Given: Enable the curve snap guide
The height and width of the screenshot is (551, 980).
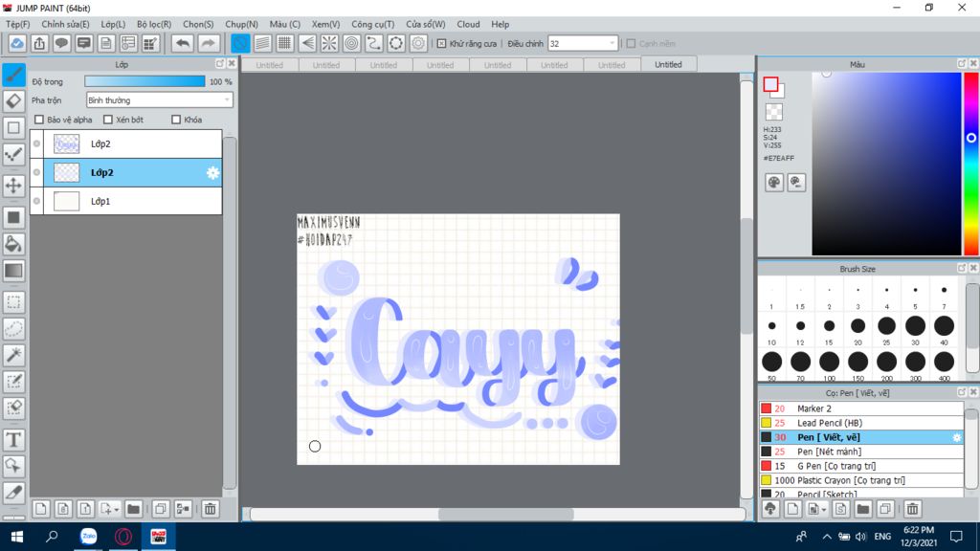Looking at the screenshot, I should [374, 43].
